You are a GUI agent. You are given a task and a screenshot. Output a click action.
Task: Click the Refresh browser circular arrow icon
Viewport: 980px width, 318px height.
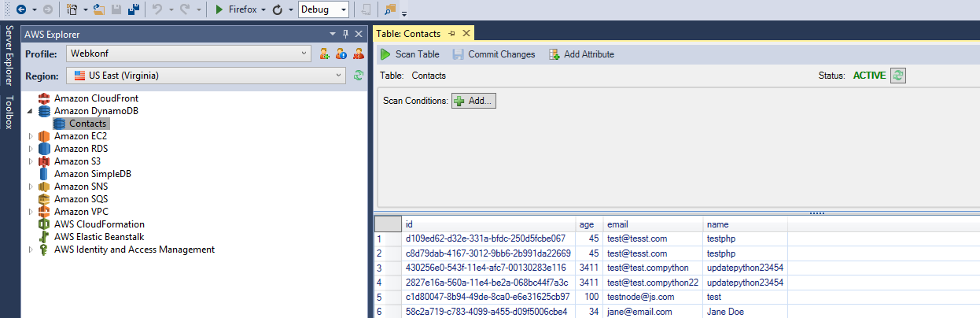point(278,9)
